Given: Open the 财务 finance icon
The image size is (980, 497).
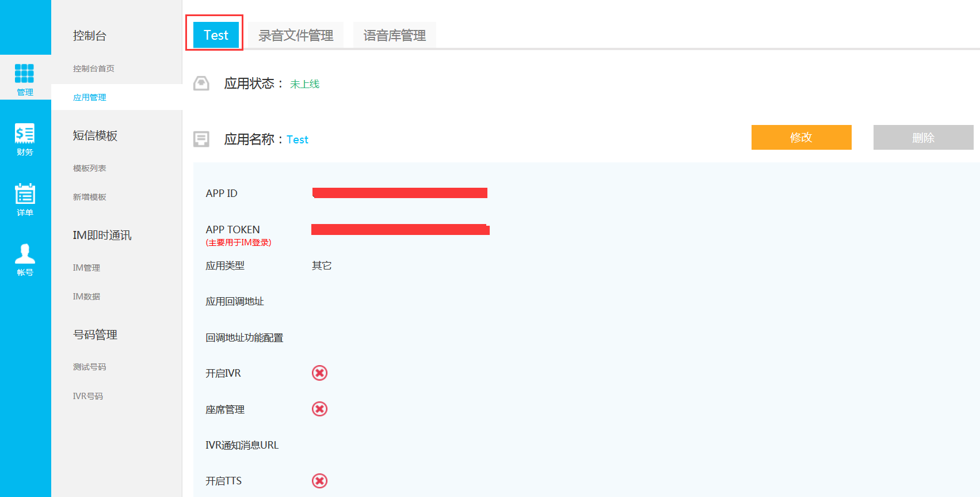Looking at the screenshot, I should click(x=25, y=134).
